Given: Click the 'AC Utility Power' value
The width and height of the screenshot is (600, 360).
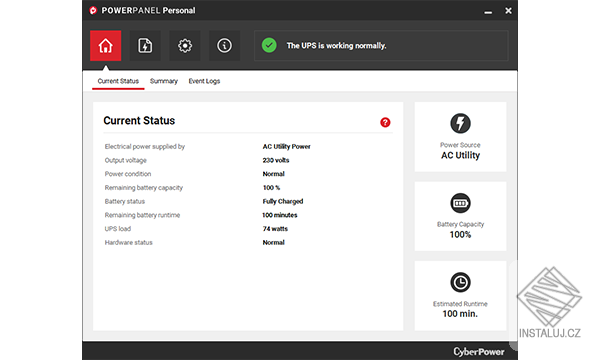Looking at the screenshot, I should (287, 147).
